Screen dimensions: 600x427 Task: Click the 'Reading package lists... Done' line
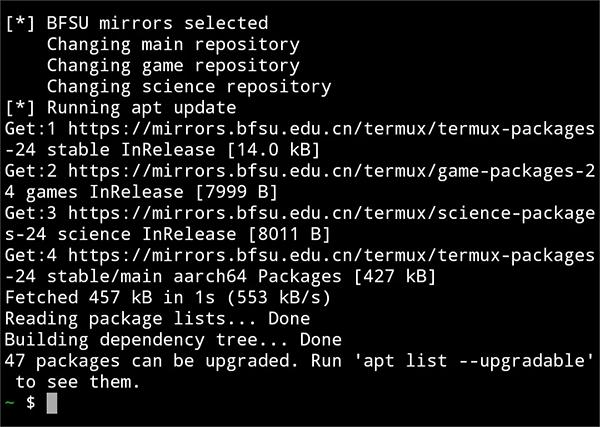pos(157,318)
